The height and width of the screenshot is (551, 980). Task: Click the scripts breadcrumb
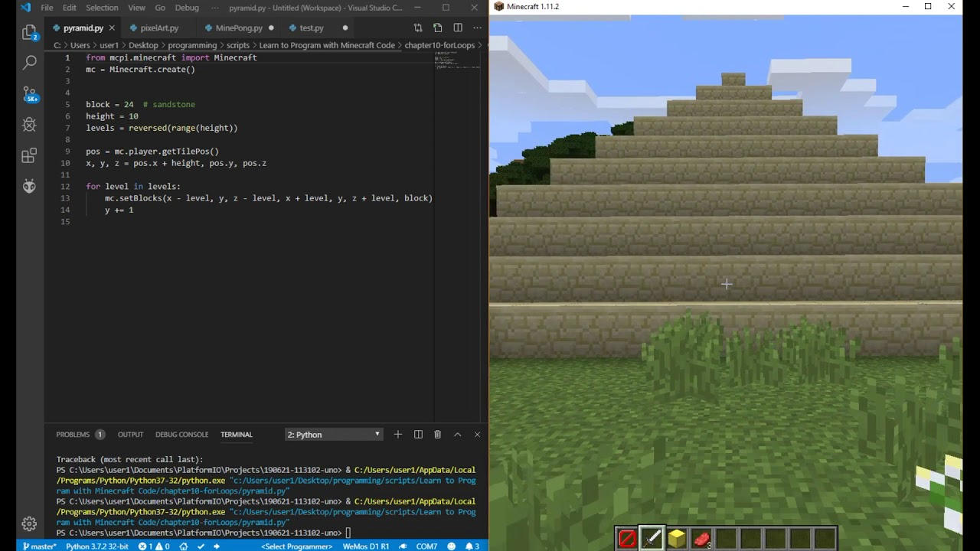[238, 45]
